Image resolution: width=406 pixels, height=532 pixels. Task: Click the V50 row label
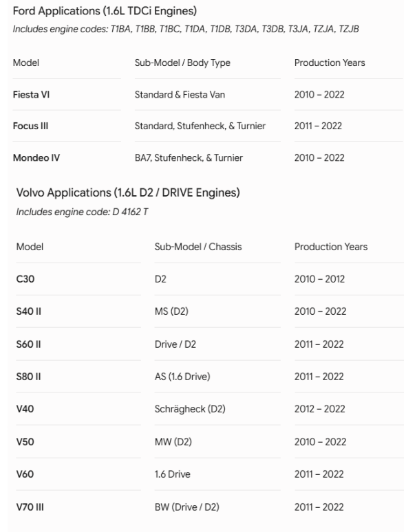(x=25, y=442)
